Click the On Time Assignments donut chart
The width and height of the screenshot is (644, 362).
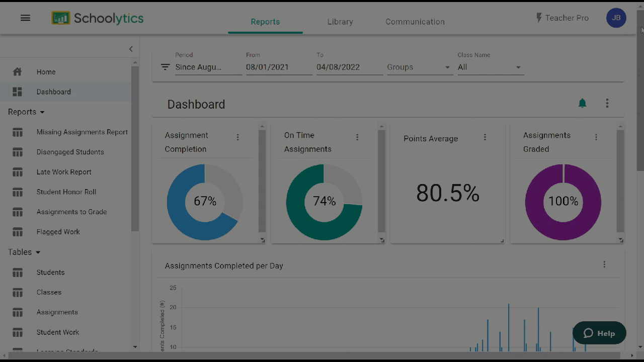click(324, 202)
